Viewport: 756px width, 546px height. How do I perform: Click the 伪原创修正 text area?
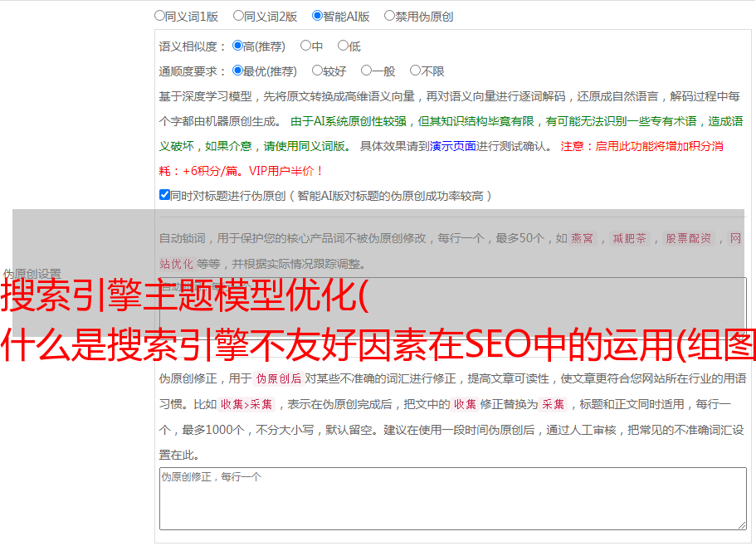452,498
